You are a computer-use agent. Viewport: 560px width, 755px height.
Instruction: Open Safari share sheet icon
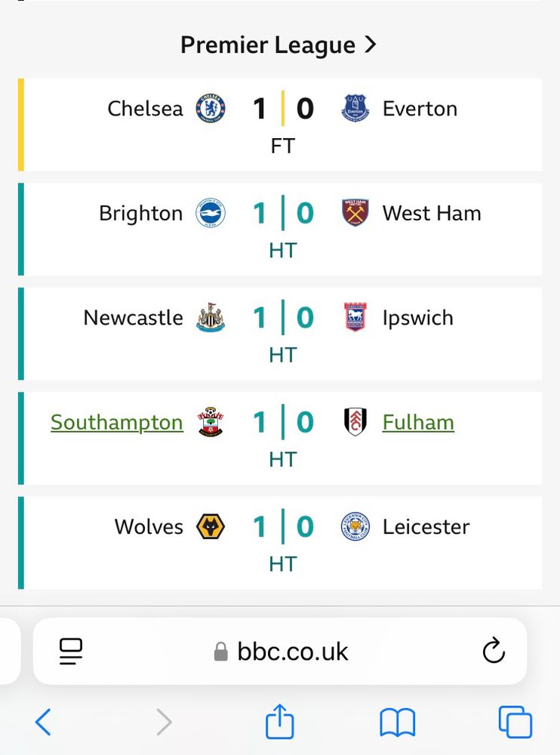pyautogui.click(x=279, y=722)
